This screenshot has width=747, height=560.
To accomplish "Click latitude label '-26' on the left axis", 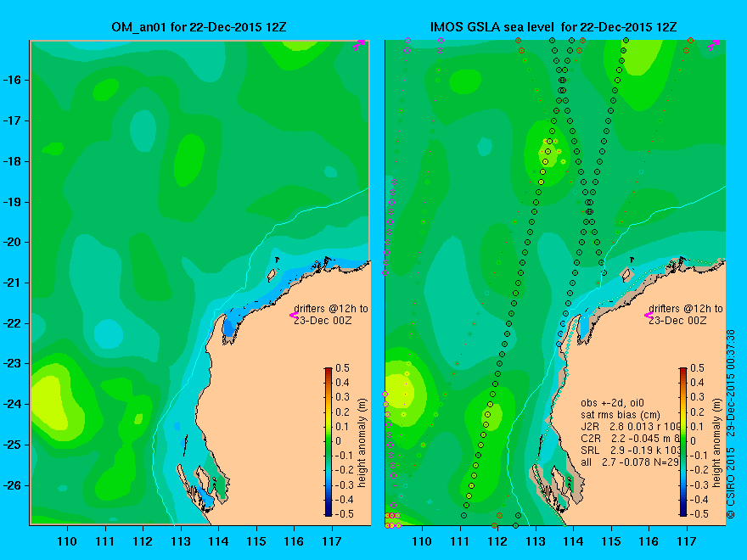I will tap(13, 485).
